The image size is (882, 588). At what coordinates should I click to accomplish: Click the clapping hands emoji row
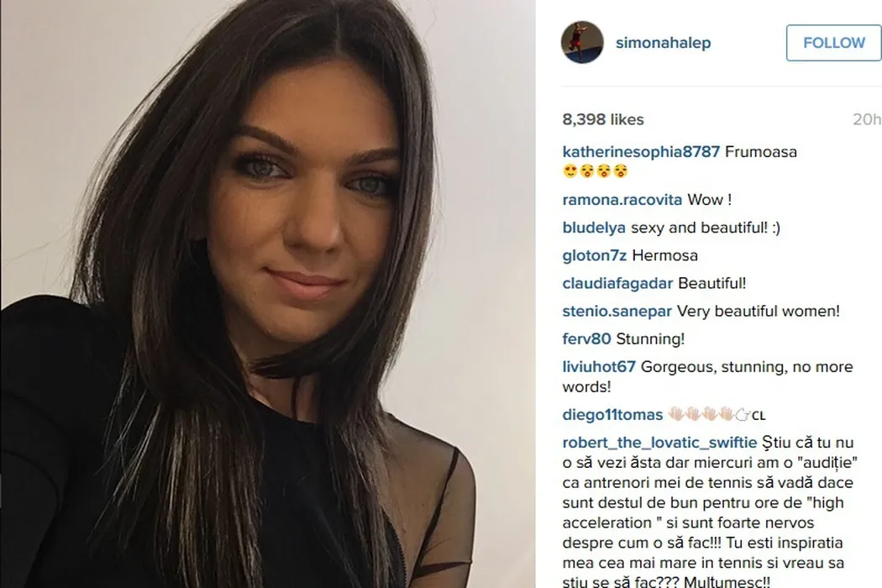701,415
